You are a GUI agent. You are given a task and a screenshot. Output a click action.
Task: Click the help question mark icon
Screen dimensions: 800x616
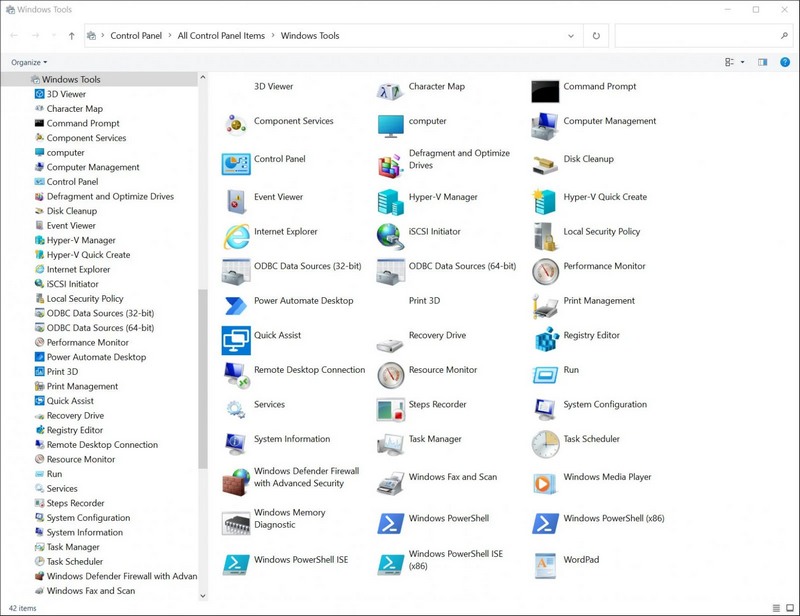784,62
